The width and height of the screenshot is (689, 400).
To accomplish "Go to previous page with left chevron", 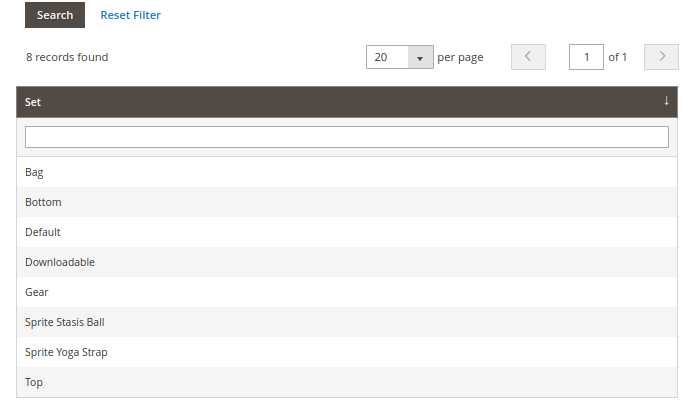I will click(x=528, y=57).
